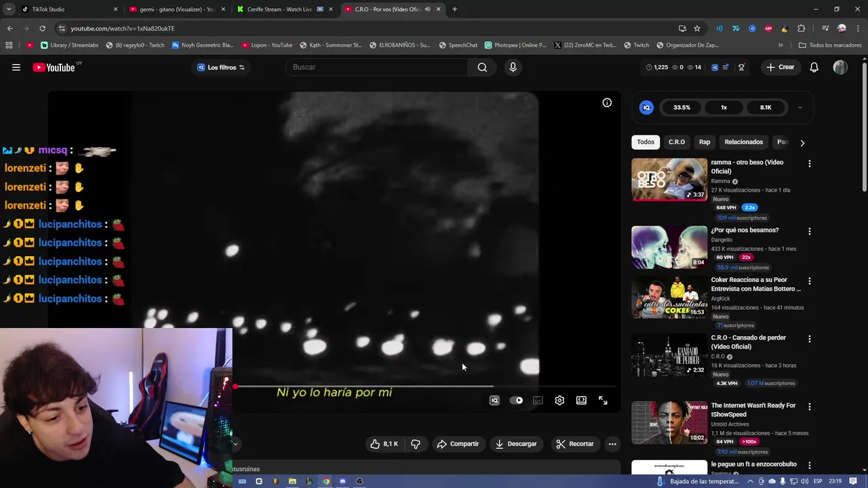Open the Photopea bookmark
Image resolution: width=868 pixels, height=488 pixels.
click(515, 45)
